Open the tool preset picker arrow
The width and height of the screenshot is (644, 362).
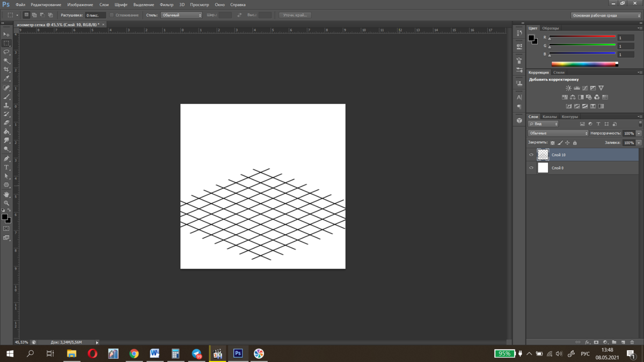[x=17, y=15]
